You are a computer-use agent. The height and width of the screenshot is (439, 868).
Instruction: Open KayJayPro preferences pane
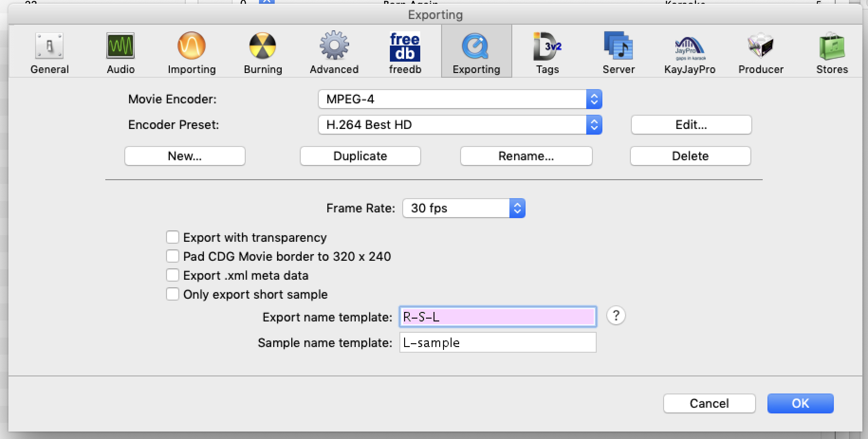[x=690, y=53]
